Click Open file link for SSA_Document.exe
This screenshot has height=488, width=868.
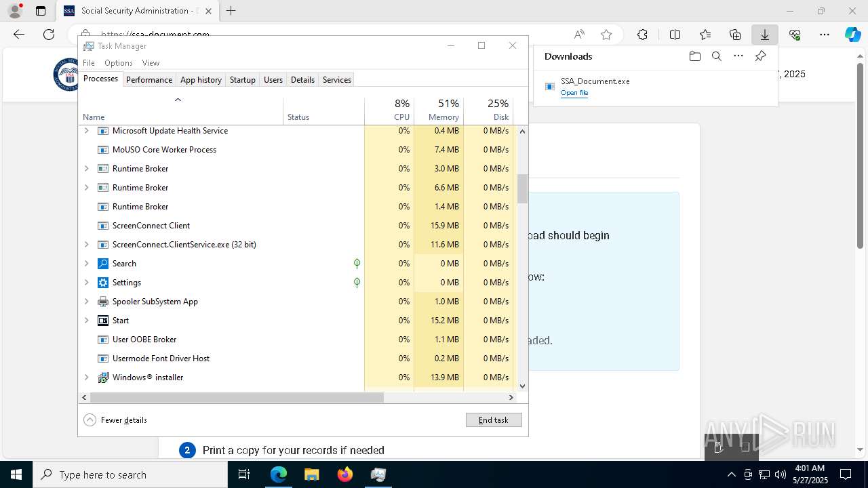click(574, 93)
